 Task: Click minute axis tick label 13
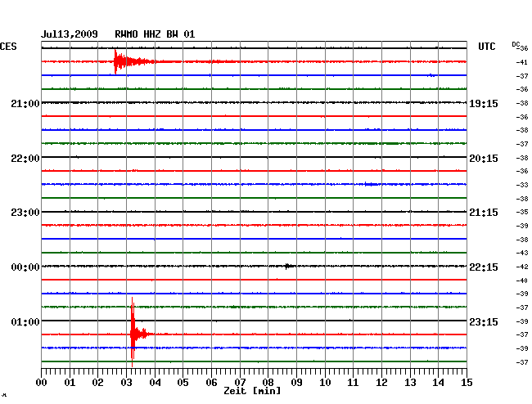410,383
